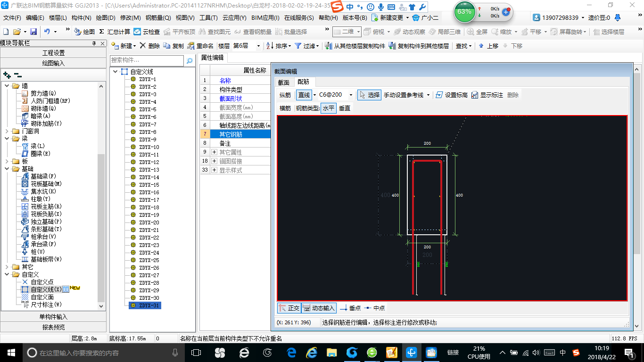Click the new file icon

click(x=6, y=32)
